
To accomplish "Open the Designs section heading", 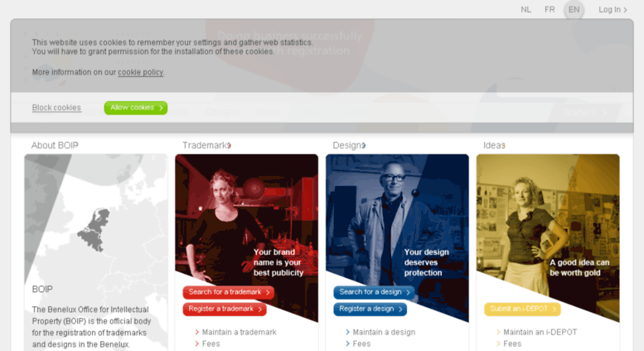I will pyautogui.click(x=349, y=145).
